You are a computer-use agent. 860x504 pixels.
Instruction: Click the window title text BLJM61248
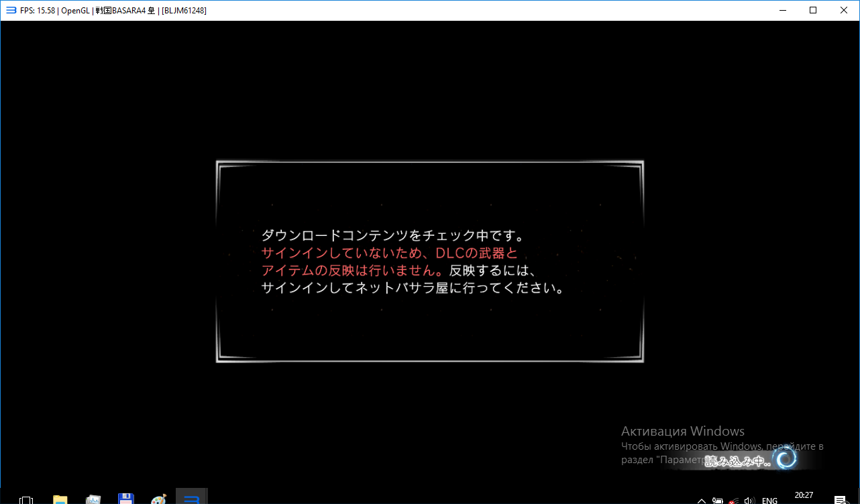(x=184, y=10)
